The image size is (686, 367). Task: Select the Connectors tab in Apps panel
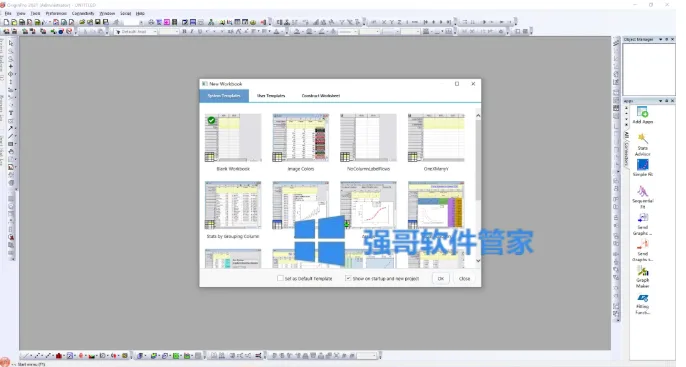[626, 154]
